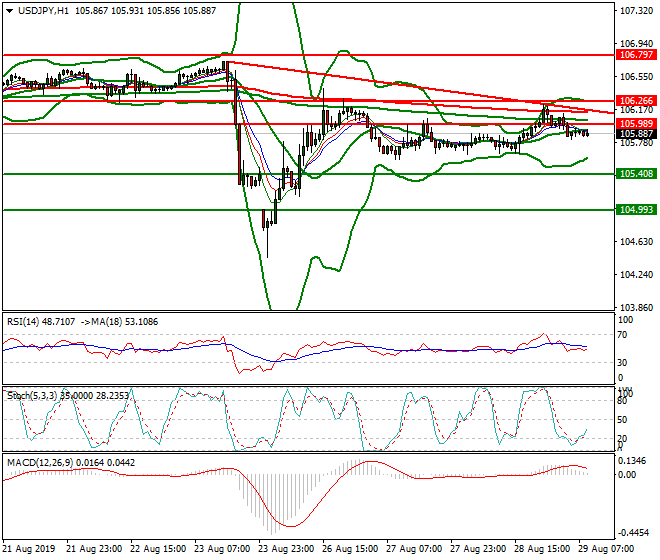Select the 104.630 price scale value

636,242
